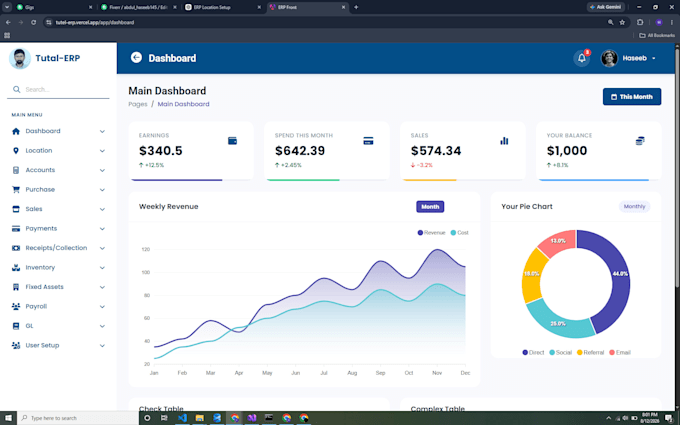
Task: Expand the Location menu chevron
Action: [102, 151]
